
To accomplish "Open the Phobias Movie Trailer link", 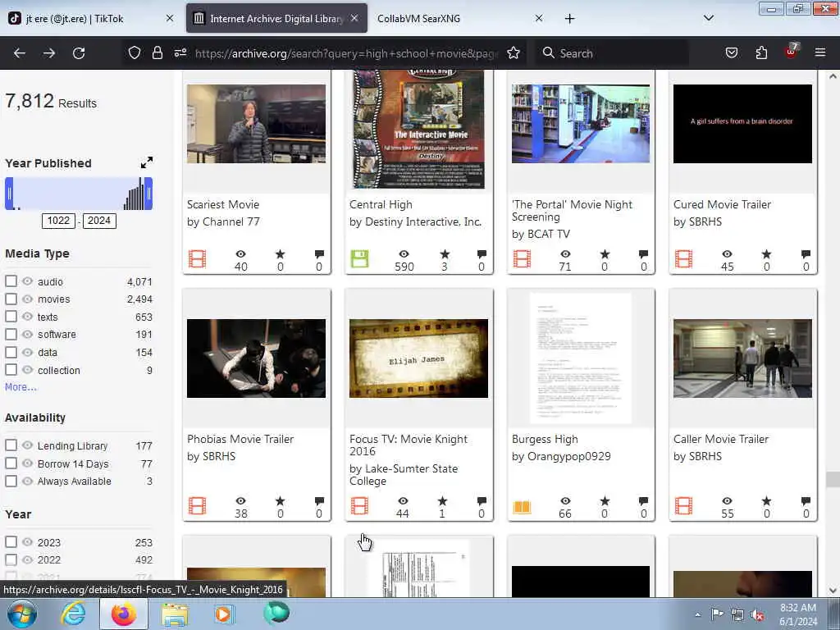I will [240, 440].
